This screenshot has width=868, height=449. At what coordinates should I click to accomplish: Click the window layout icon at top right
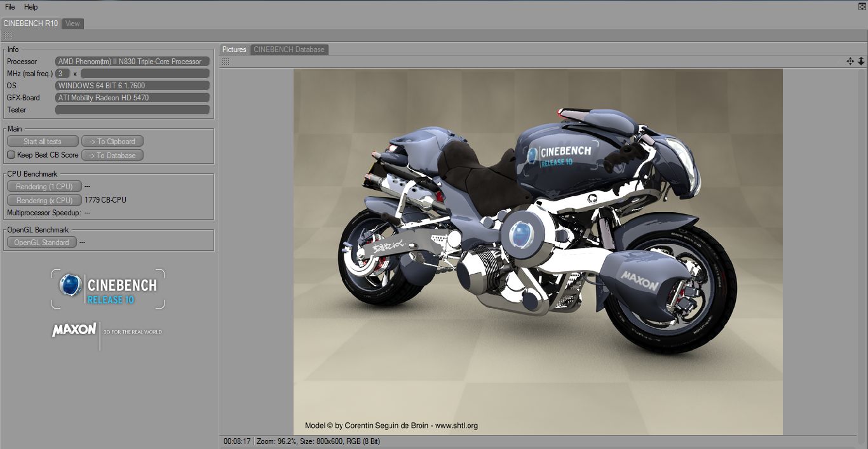[x=862, y=6]
